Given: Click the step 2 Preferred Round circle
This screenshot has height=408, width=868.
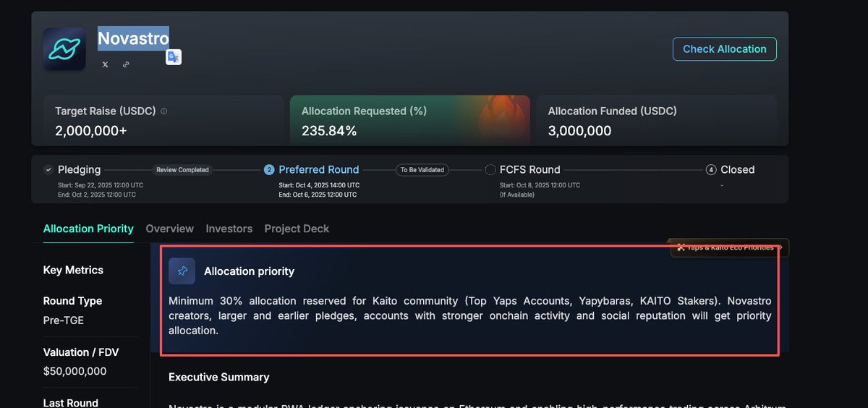Looking at the screenshot, I should pyautogui.click(x=269, y=170).
